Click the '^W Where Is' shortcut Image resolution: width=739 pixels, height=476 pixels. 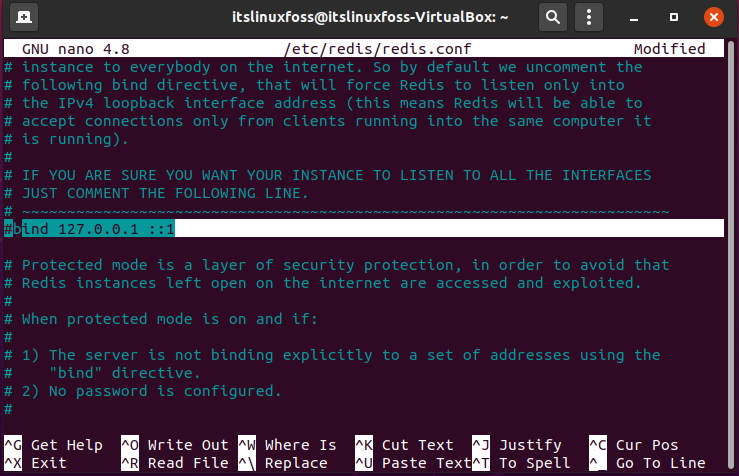[287, 445]
